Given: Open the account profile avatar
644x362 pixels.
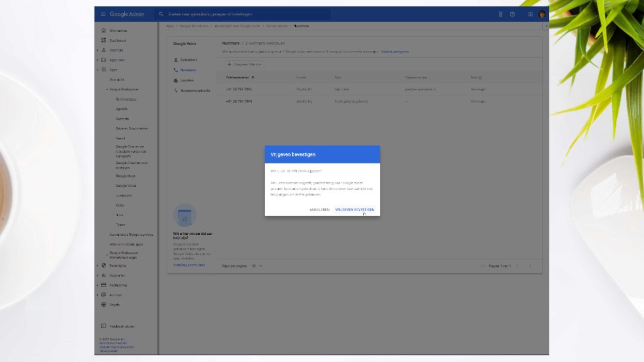Looking at the screenshot, I should click(x=542, y=14).
